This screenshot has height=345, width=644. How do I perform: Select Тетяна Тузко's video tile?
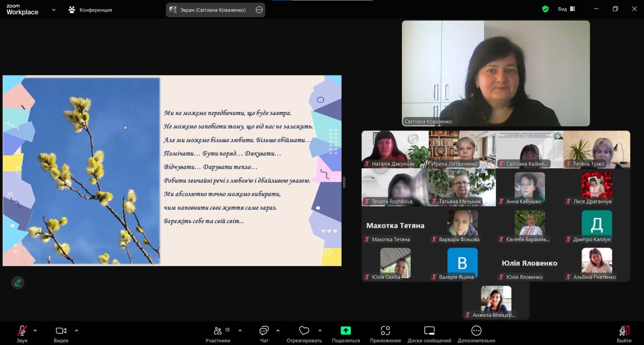[597, 150]
